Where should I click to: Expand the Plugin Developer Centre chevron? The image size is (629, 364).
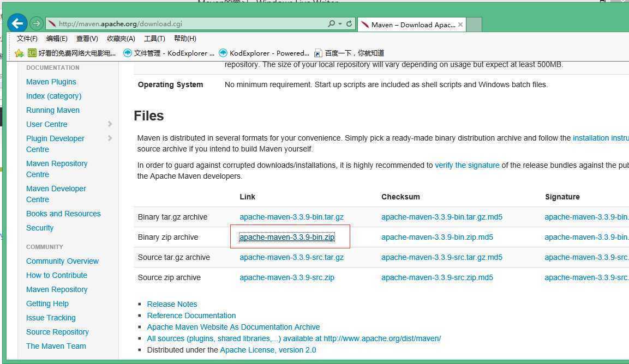click(110, 138)
